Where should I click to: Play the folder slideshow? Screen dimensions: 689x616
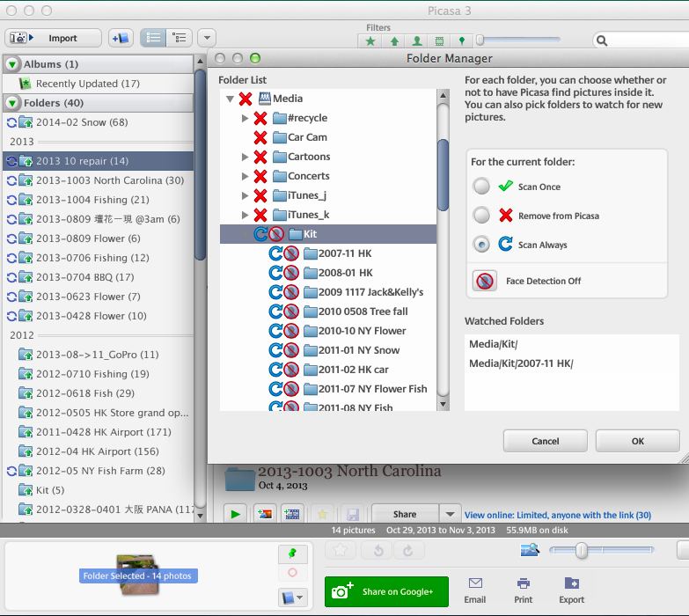pyautogui.click(x=236, y=514)
